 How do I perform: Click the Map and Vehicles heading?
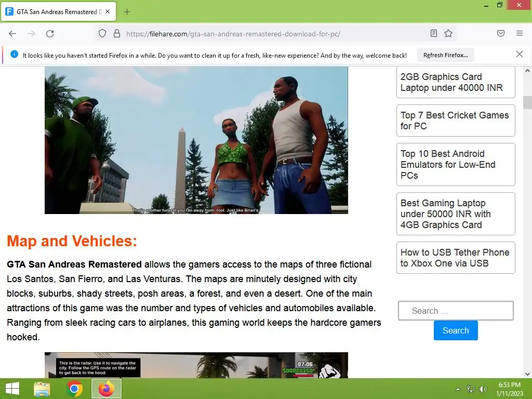tap(72, 241)
